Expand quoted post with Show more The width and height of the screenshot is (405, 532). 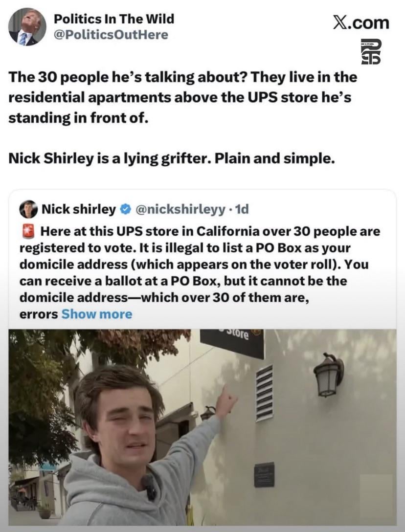97,314
